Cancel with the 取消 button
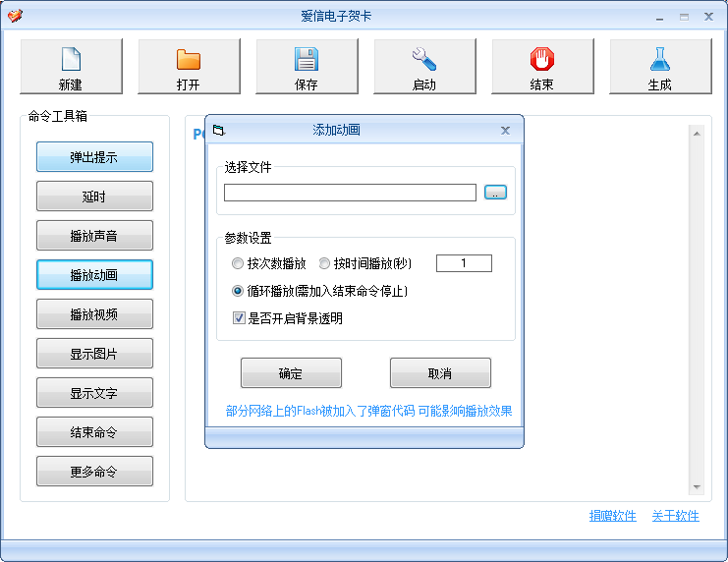This screenshot has height=562, width=728. (440, 373)
